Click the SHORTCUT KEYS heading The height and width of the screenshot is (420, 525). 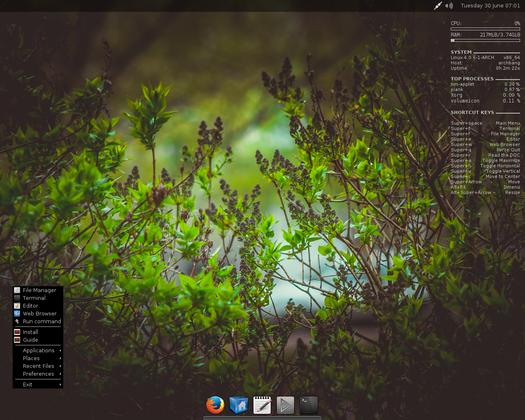pyautogui.click(x=472, y=112)
